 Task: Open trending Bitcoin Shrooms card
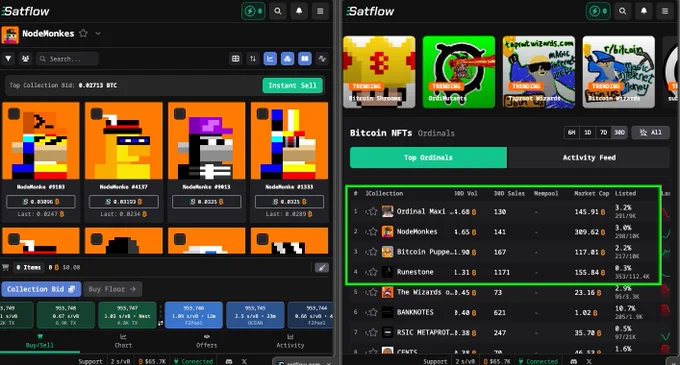click(x=379, y=72)
